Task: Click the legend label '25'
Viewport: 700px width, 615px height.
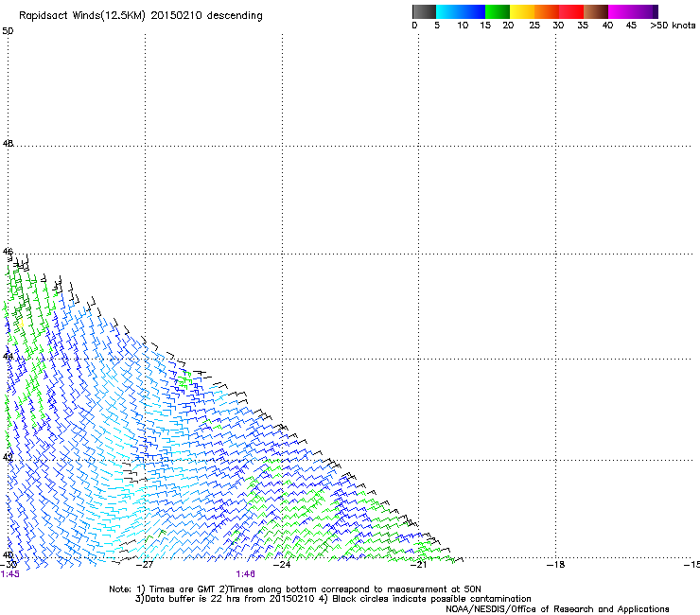Action: tap(534, 26)
